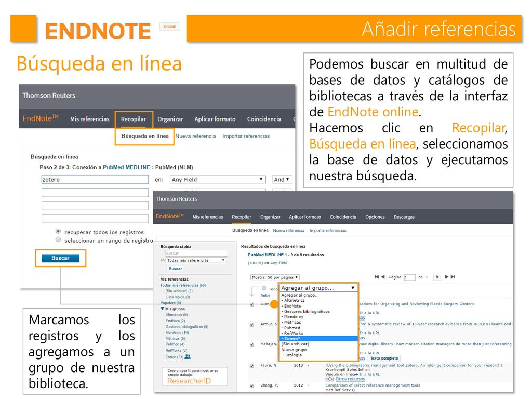Click search term field containing 'zotero'

(95, 179)
